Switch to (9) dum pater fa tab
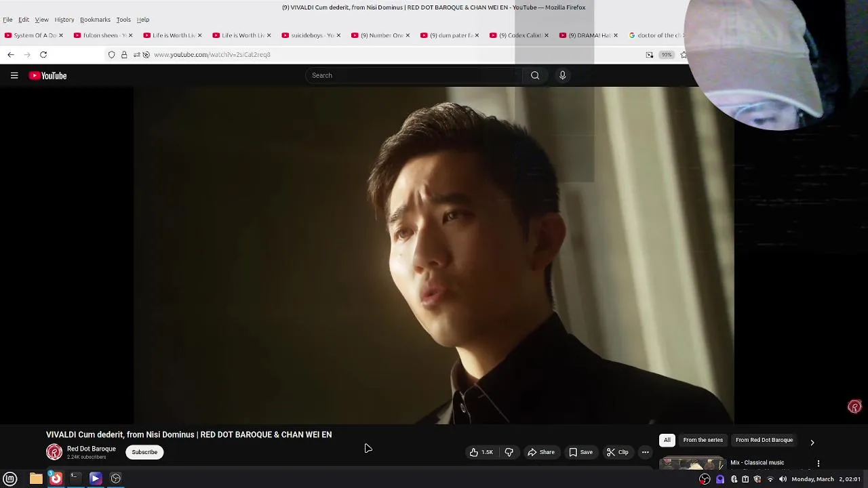 tap(448, 35)
